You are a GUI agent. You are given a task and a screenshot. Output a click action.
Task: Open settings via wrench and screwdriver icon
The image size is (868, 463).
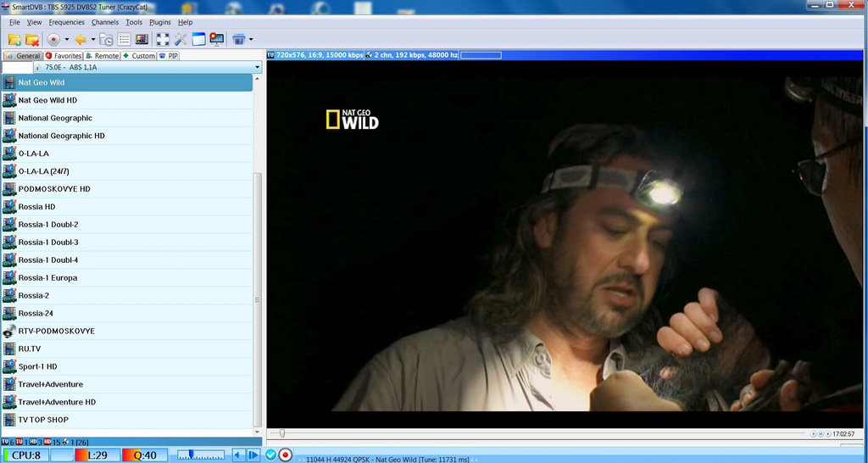coord(181,39)
